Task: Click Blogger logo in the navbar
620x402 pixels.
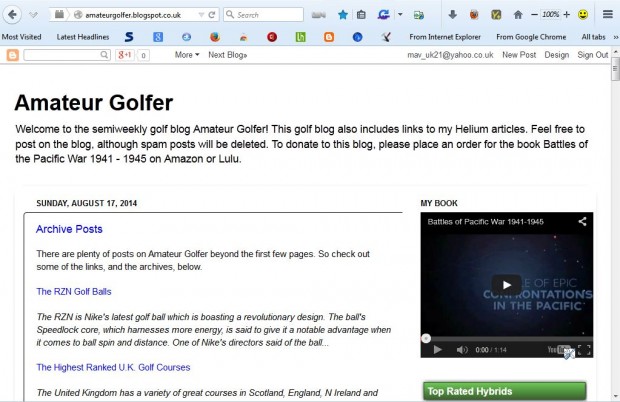Action: click(13, 55)
